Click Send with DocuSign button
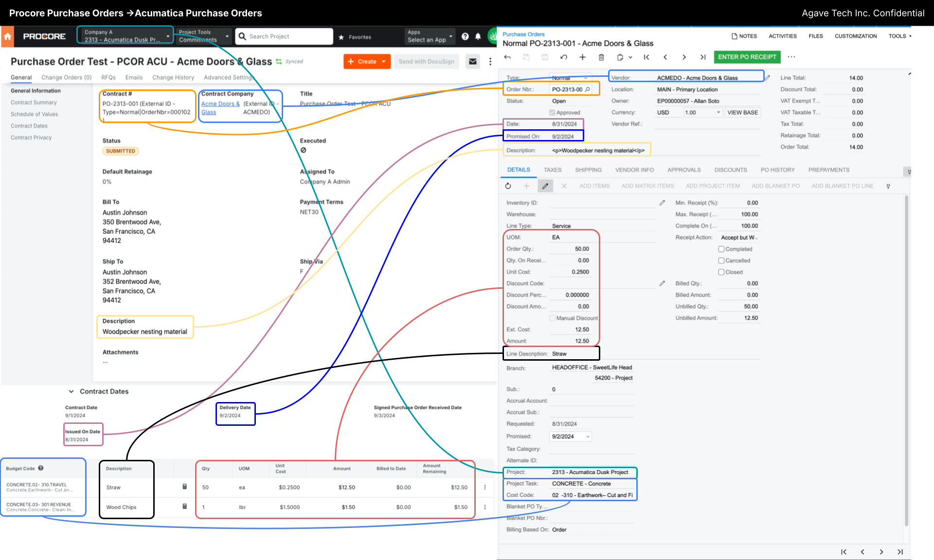Image resolution: width=934 pixels, height=560 pixels. tap(426, 62)
